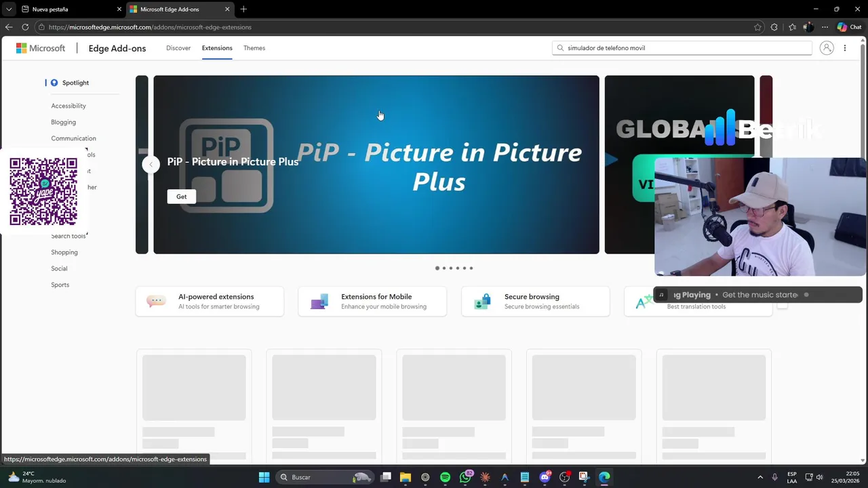Open File Explorer from taskbar

coord(406,477)
